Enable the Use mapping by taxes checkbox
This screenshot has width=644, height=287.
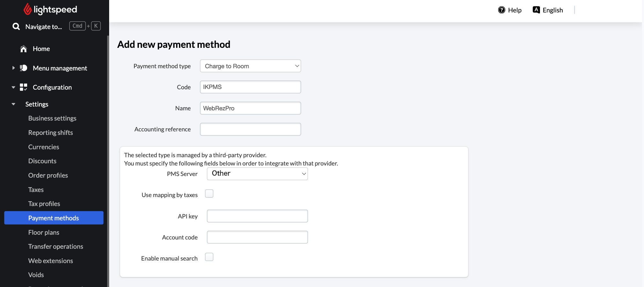pos(209,194)
